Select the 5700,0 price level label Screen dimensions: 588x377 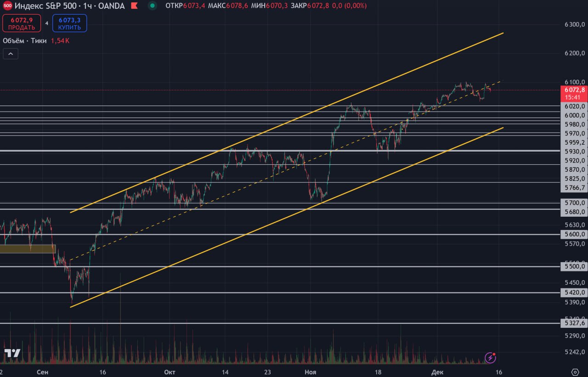click(574, 203)
